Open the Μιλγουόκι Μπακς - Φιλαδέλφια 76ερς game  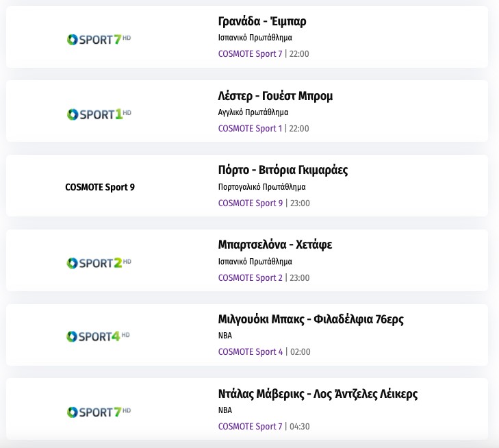pos(316,319)
